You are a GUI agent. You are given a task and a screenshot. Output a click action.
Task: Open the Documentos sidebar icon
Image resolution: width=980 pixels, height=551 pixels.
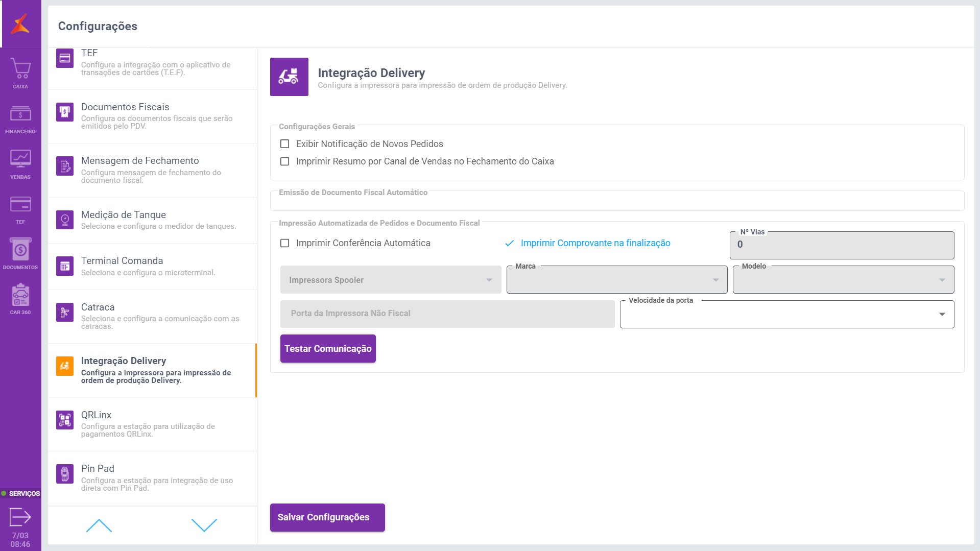[20, 250]
